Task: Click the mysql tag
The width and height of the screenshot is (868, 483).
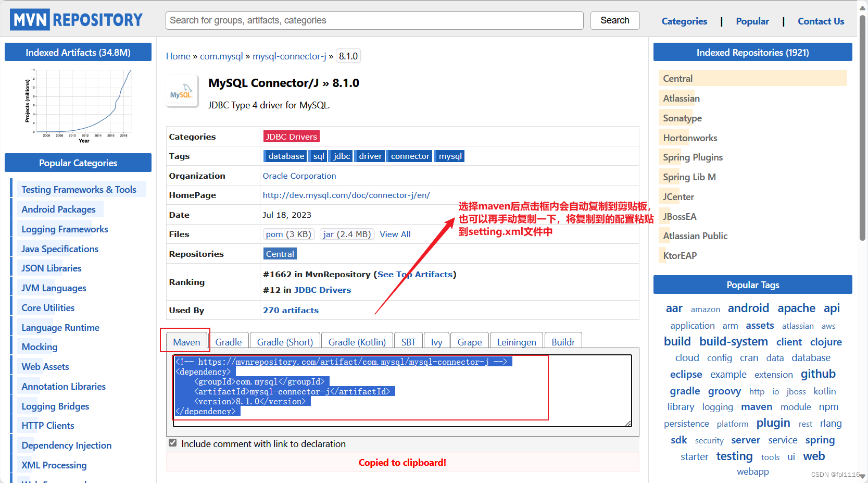Action: [450, 156]
